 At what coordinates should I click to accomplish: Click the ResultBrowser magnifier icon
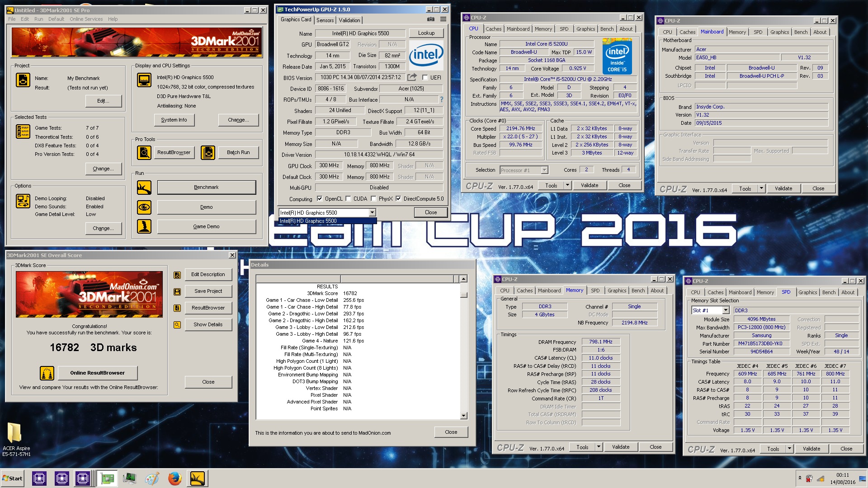(144, 153)
